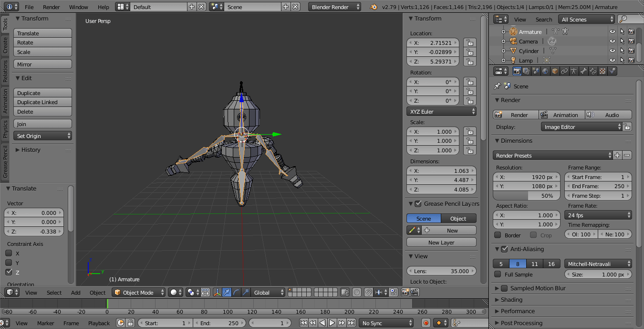Click the Animation render button
Image resolution: width=644 pixels, height=329 pixels.
pos(561,115)
